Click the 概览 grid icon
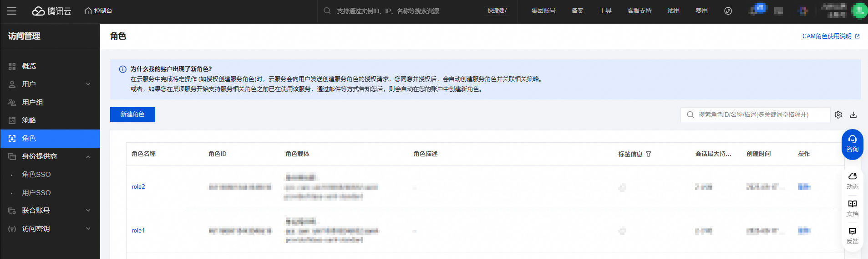 (12, 66)
